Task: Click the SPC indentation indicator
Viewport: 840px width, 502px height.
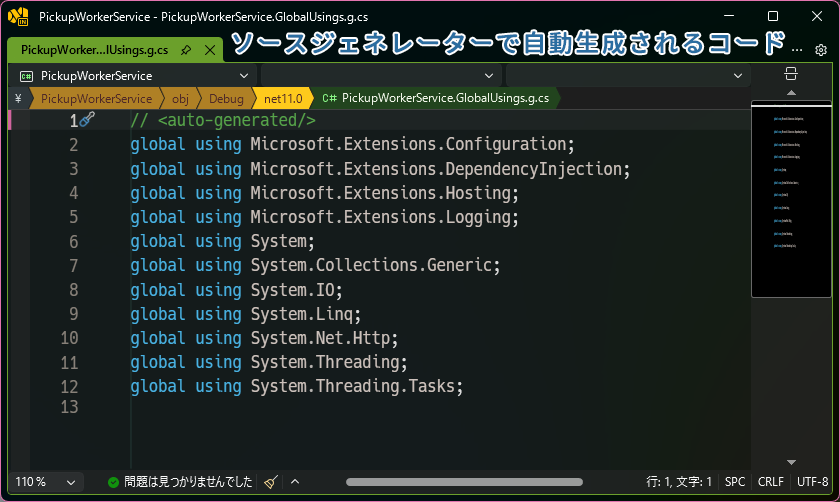Action: coord(734,482)
